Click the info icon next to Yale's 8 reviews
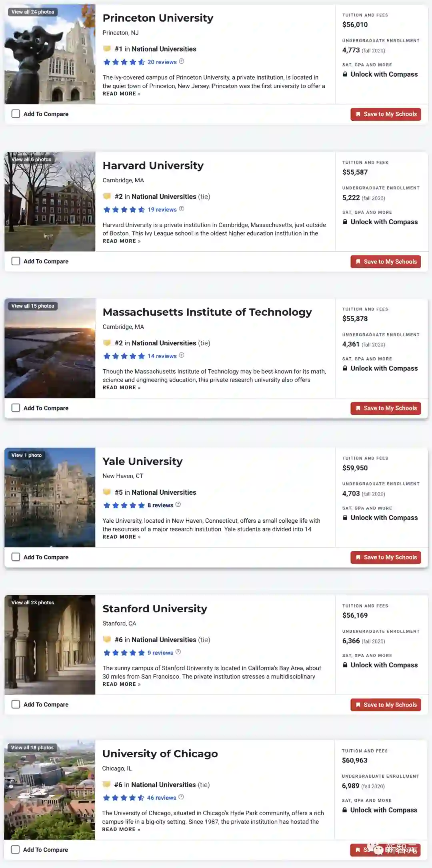Screen dimensions: 432x868 tap(178, 504)
